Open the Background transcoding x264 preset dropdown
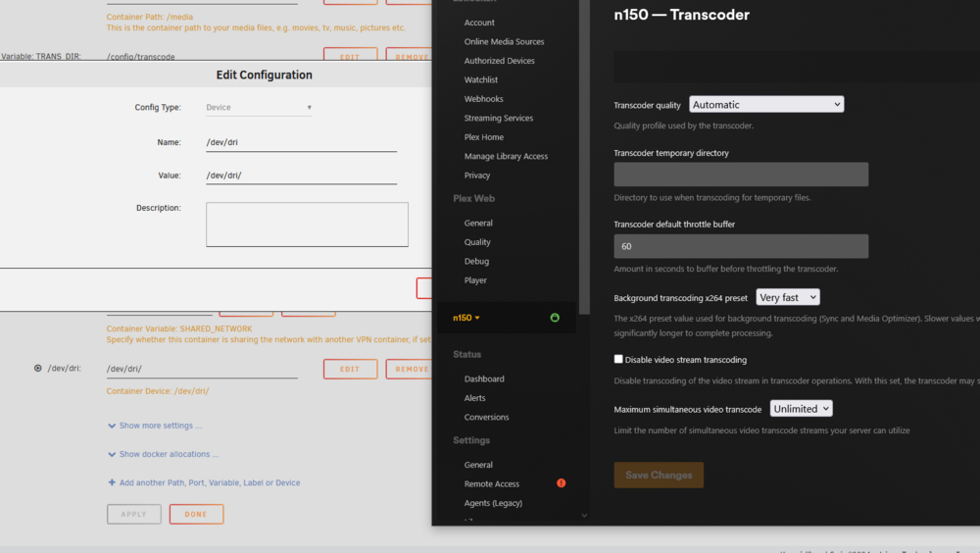Image resolution: width=980 pixels, height=553 pixels. coord(788,297)
